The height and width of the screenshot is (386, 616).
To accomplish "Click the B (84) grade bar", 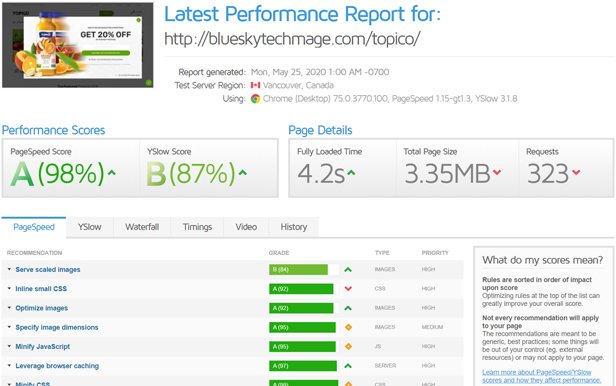I will coord(298,269).
